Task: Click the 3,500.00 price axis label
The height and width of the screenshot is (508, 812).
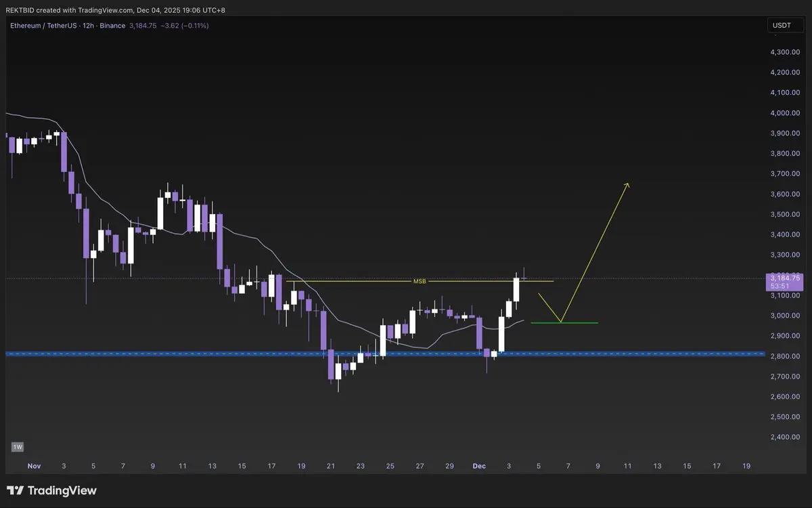Action: pos(785,215)
